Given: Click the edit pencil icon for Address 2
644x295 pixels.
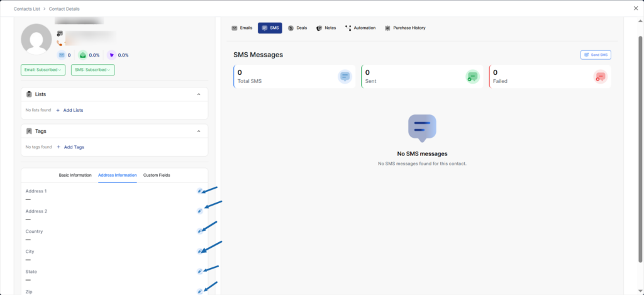Looking at the screenshot, I should click(199, 211).
